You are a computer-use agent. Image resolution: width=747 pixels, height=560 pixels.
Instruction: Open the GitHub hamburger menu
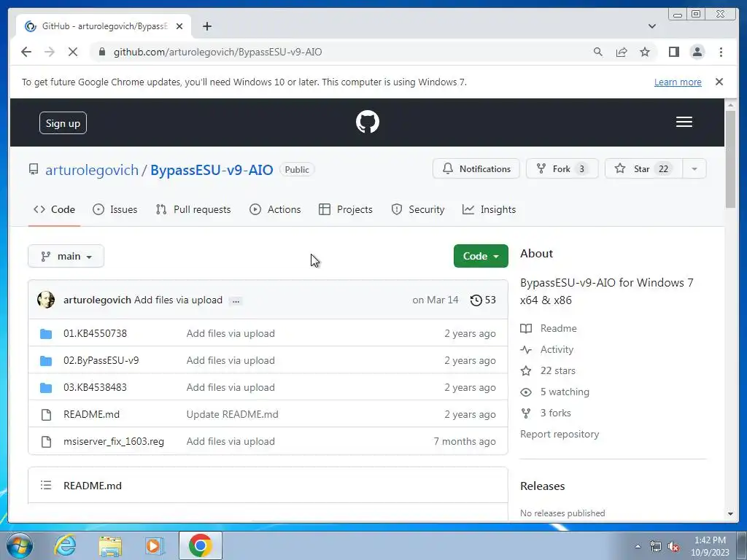(x=684, y=122)
